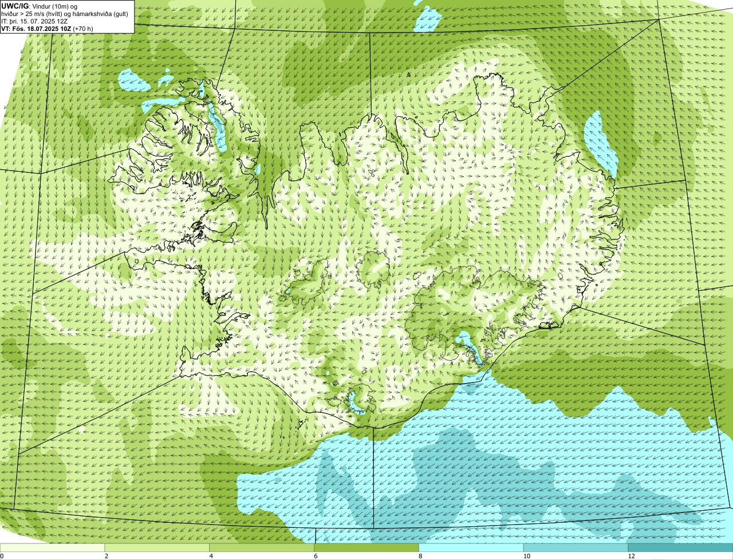Click the "2" scale label
Screen dimensions: 733x560
pos(107,556)
